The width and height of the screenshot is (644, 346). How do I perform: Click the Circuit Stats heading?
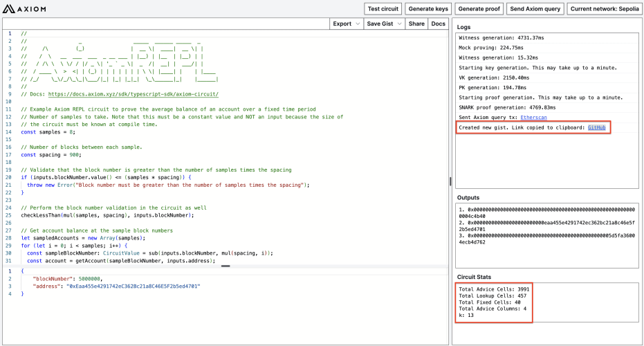pyautogui.click(x=474, y=277)
